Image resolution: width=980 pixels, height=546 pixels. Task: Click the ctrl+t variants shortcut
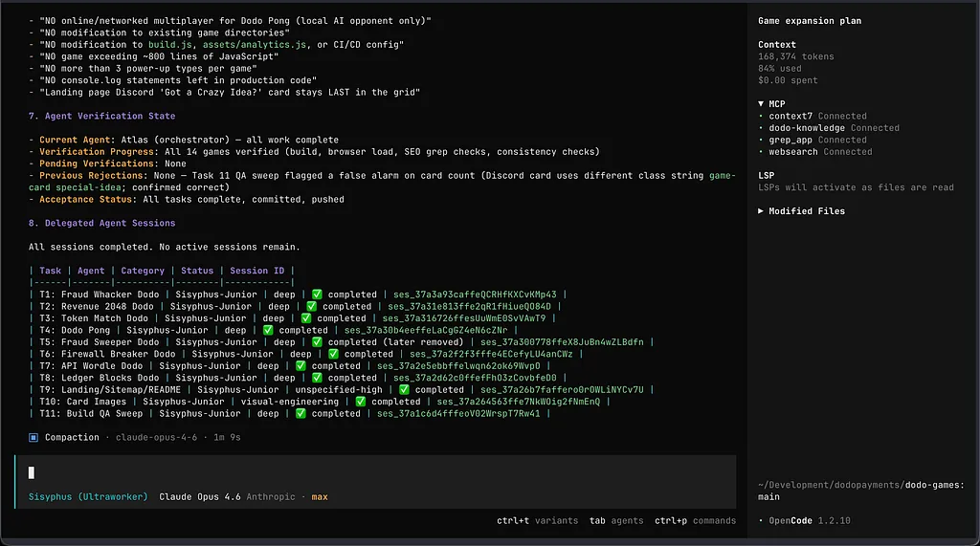pyautogui.click(x=537, y=520)
